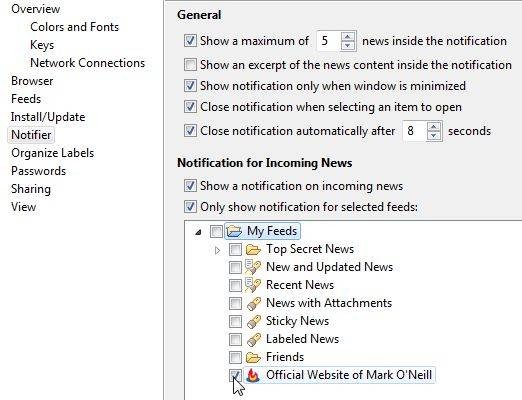Toggle Close notification automatically after seconds
The height and width of the screenshot is (400, 522).
190,131
